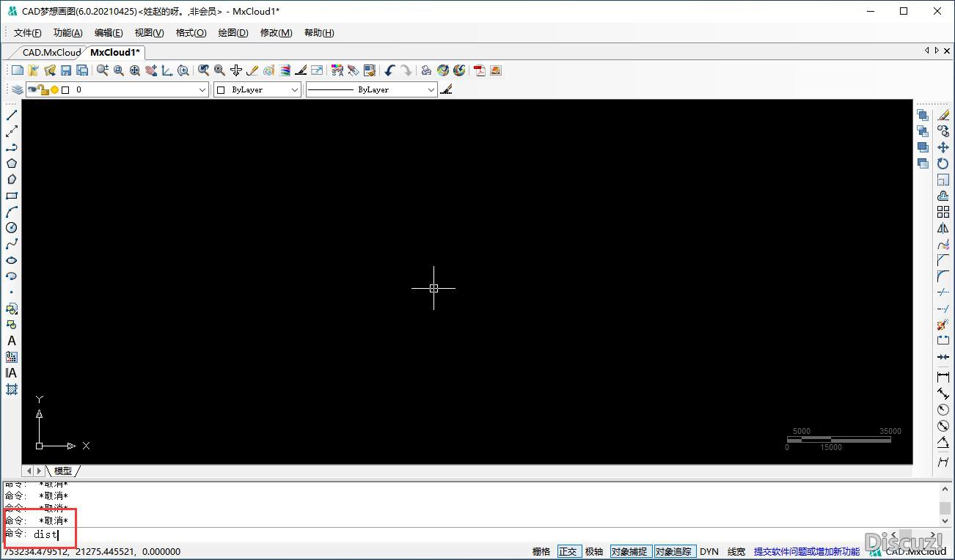
Task: Click the Pan hand tool icon
Action: tap(151, 70)
